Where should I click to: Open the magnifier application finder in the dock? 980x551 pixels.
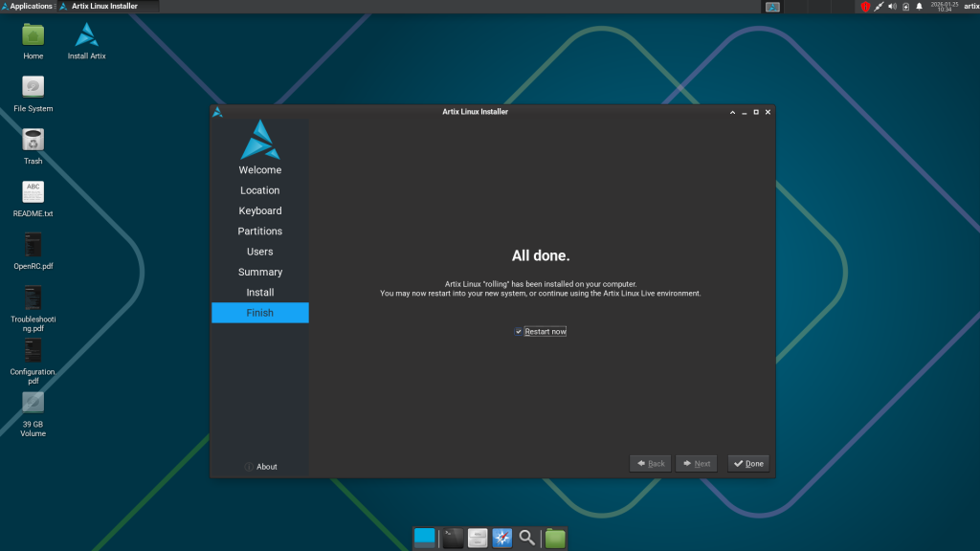pos(527,537)
